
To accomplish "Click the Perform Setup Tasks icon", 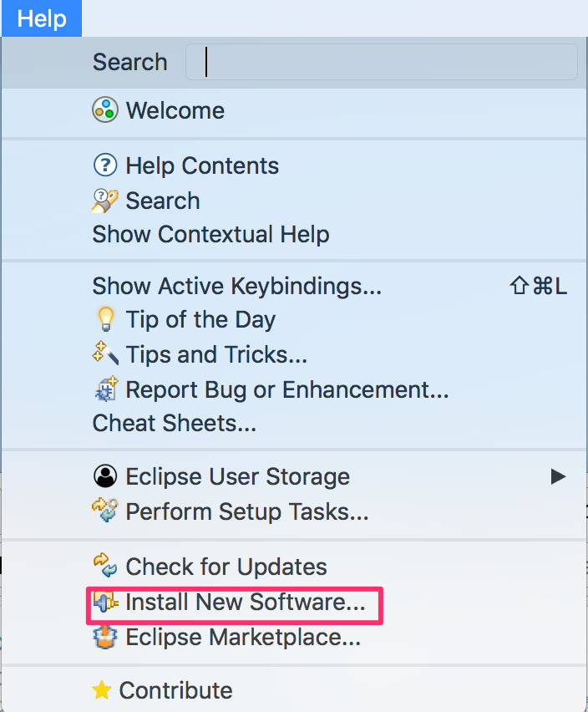I will tap(105, 511).
